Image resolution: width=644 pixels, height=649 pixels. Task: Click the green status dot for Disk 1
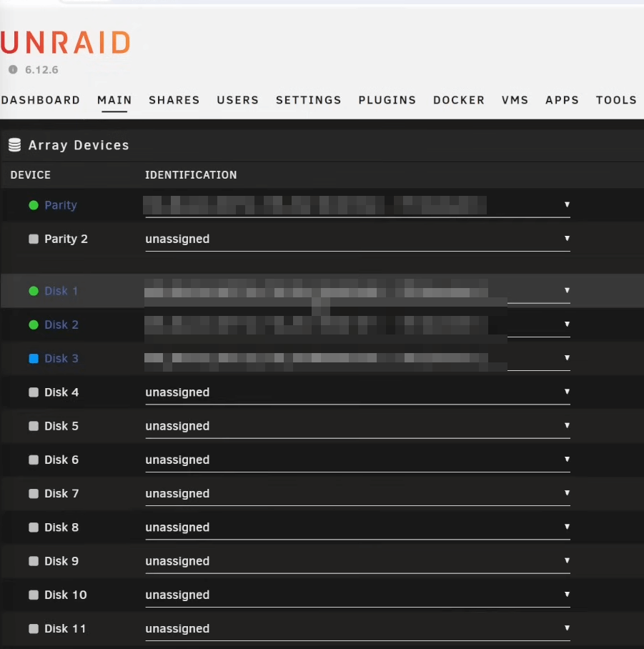coord(33,291)
